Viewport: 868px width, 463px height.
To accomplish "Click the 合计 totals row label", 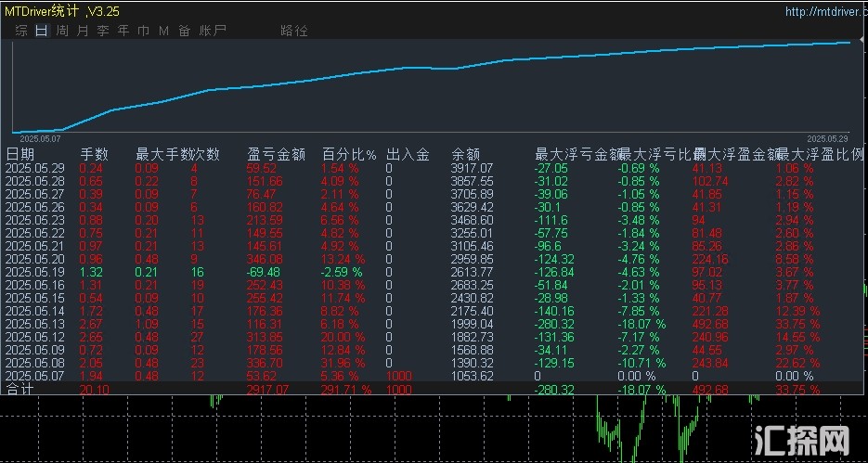I will (x=20, y=390).
